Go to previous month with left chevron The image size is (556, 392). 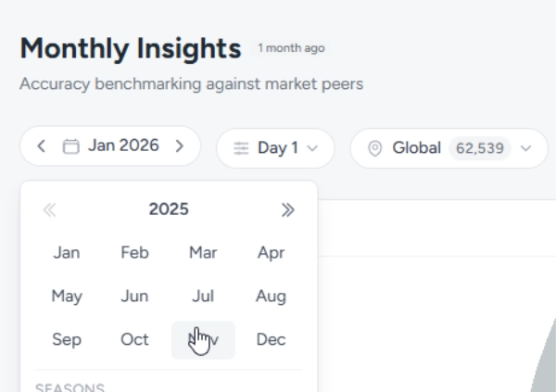tap(42, 146)
